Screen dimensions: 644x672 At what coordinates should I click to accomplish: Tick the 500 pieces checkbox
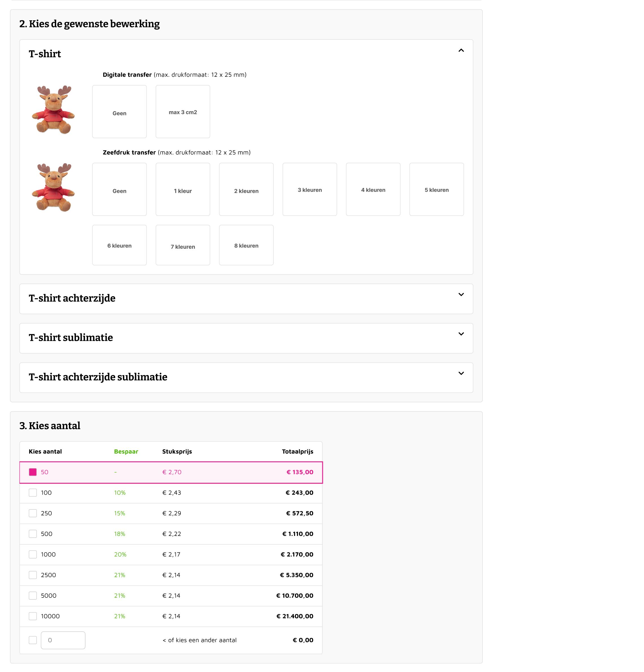[x=33, y=534]
